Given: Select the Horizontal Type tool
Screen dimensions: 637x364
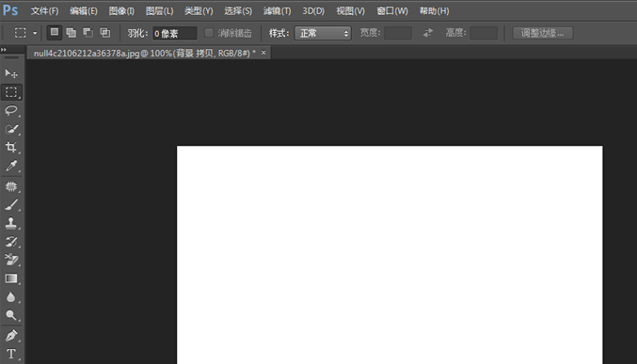Looking at the screenshot, I should [11, 354].
